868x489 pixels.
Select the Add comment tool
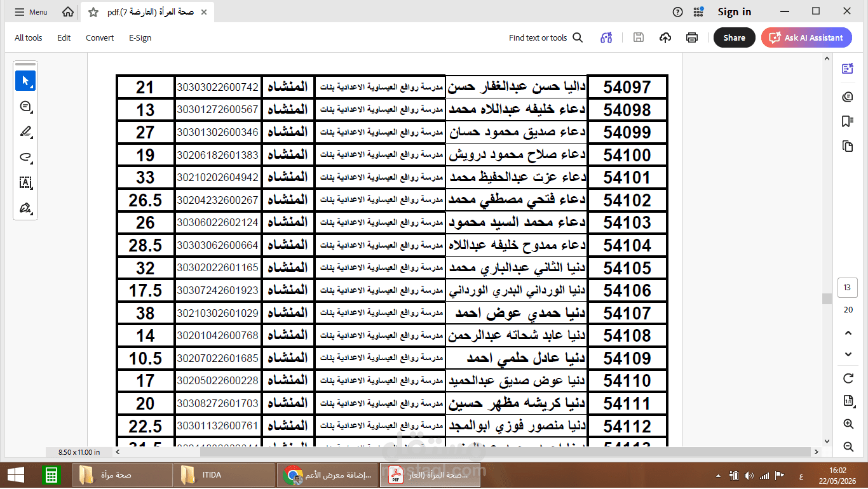25,107
